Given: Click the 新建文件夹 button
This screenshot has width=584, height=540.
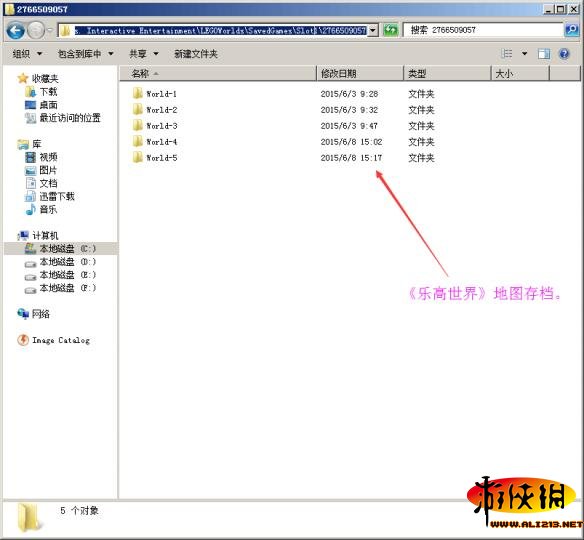Looking at the screenshot, I should 196,54.
